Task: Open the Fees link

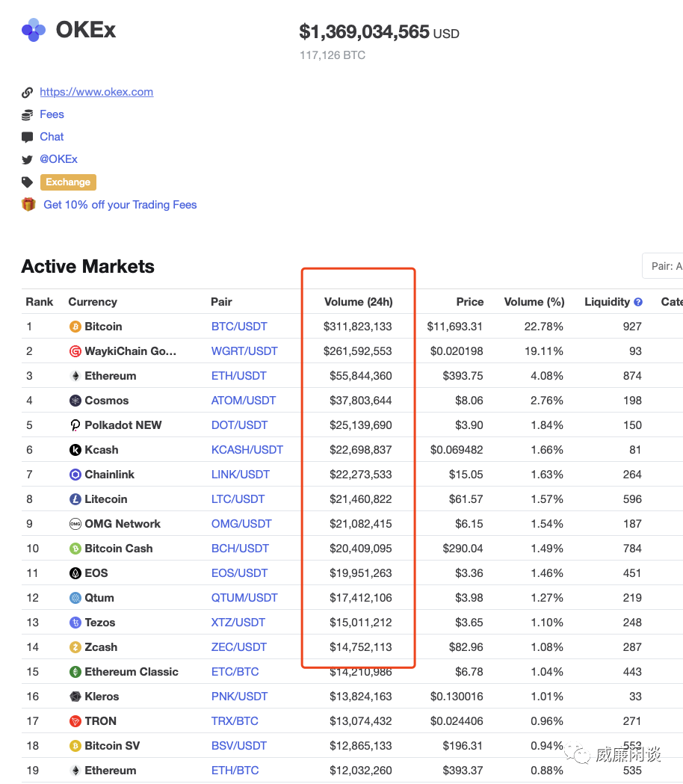Action: tap(52, 114)
